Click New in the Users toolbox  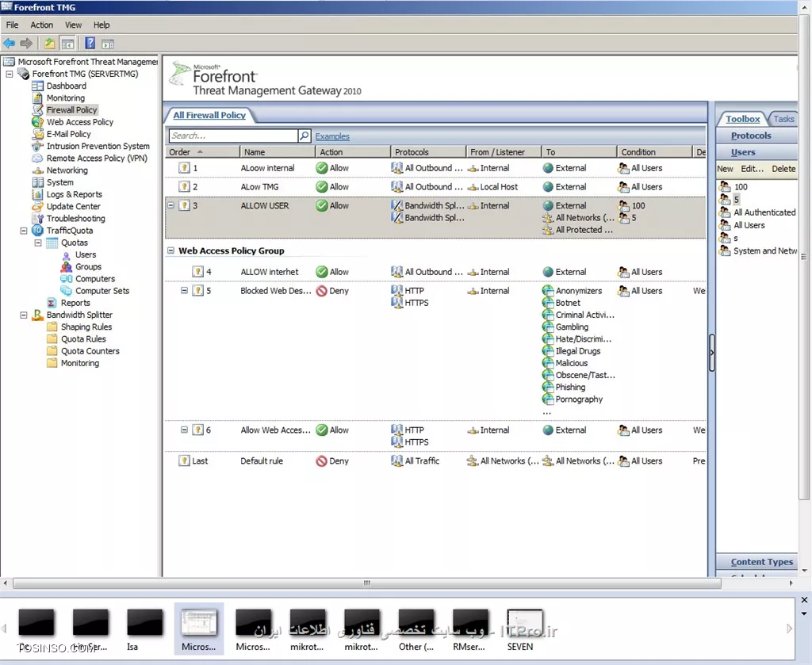(x=725, y=169)
